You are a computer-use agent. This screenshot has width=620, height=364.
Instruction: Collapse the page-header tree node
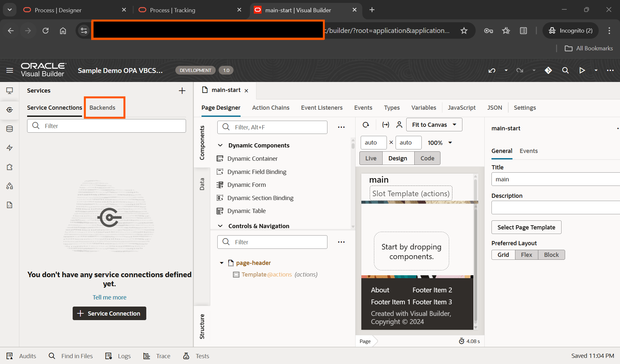coord(222,263)
